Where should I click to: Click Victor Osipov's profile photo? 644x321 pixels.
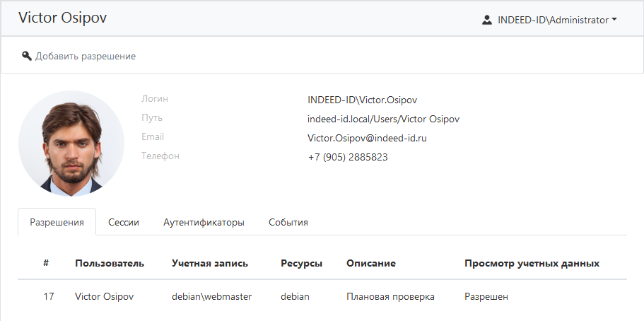(x=71, y=144)
